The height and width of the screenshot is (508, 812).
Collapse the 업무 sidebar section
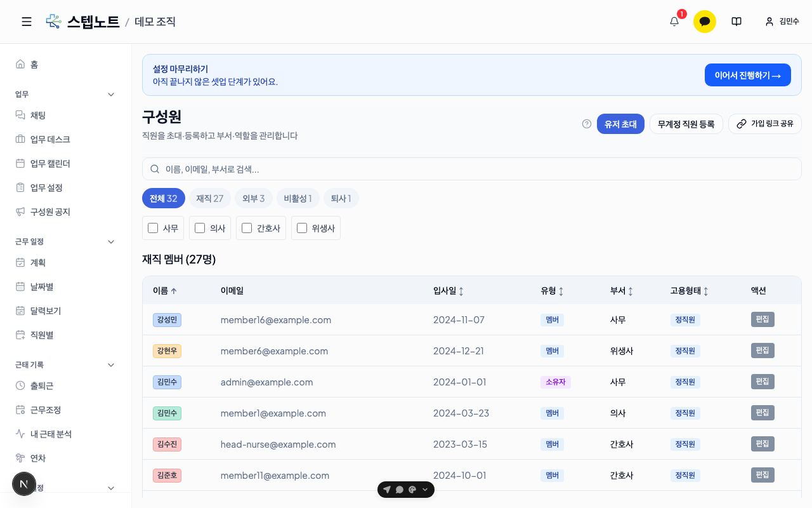[111, 95]
